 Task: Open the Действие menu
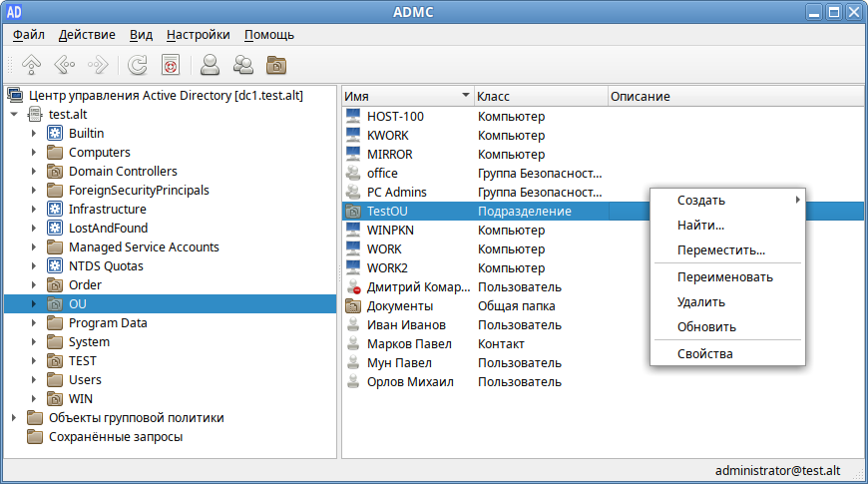[87, 35]
